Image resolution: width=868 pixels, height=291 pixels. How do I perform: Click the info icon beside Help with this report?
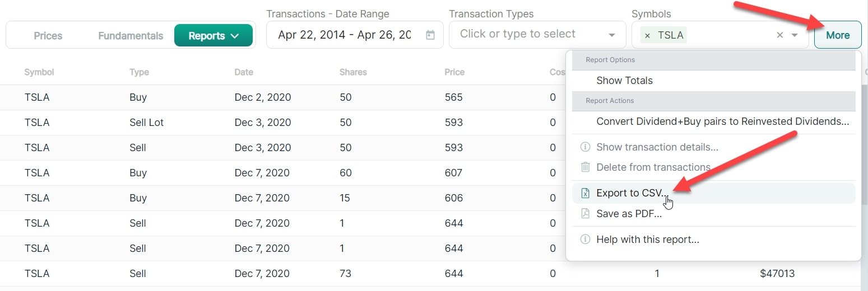585,239
